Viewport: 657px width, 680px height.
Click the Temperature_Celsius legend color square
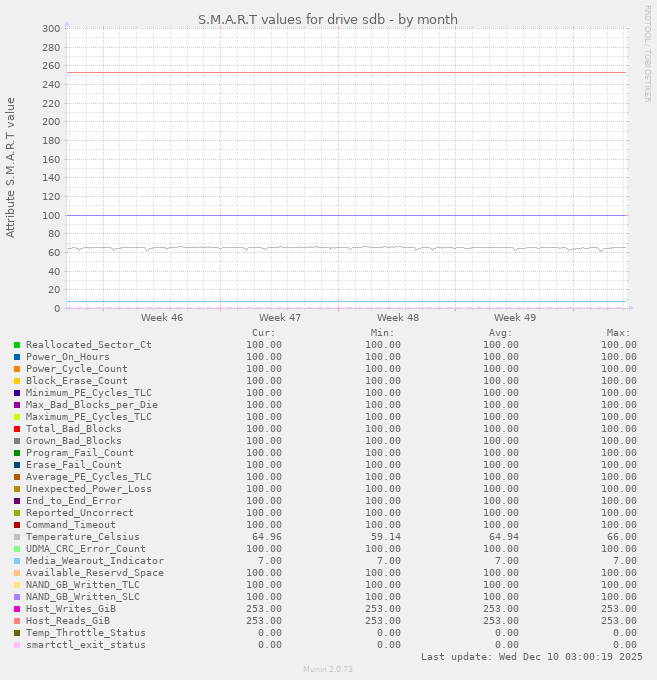[x=17, y=537]
